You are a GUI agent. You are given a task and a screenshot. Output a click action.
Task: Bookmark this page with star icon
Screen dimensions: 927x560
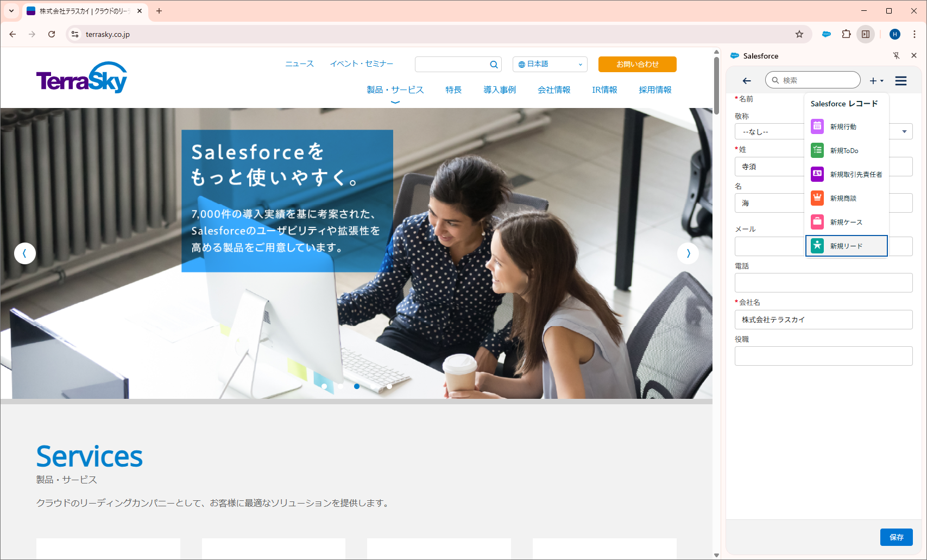coord(799,34)
